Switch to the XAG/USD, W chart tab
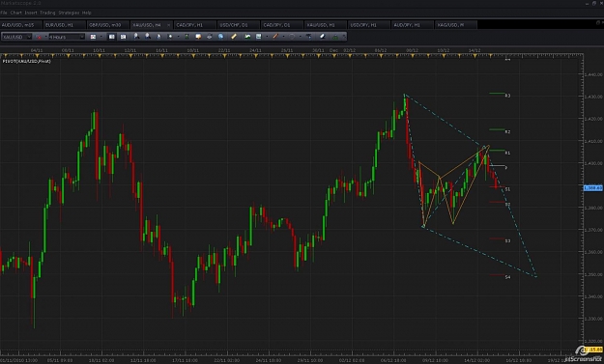Screen dimensions: 604x364 (456, 25)
